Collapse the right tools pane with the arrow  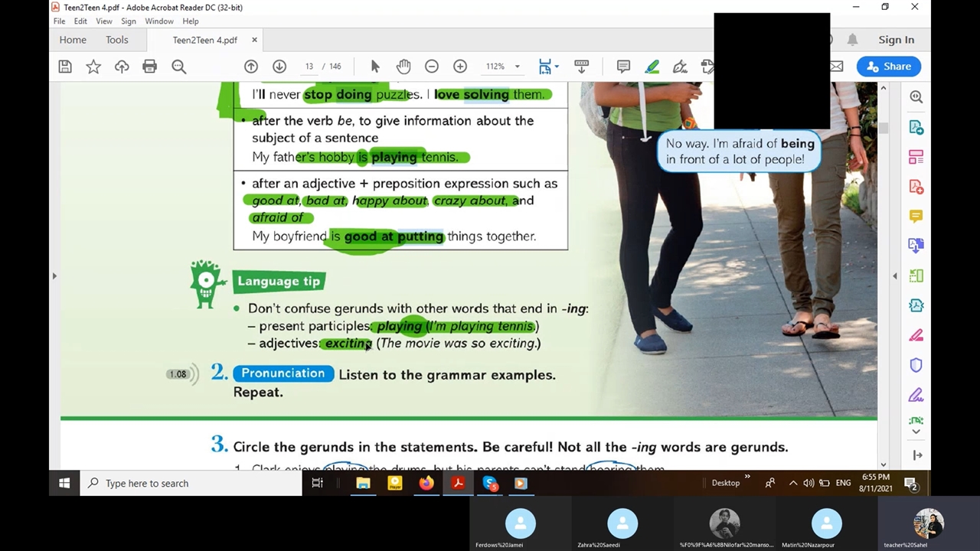pos(894,275)
